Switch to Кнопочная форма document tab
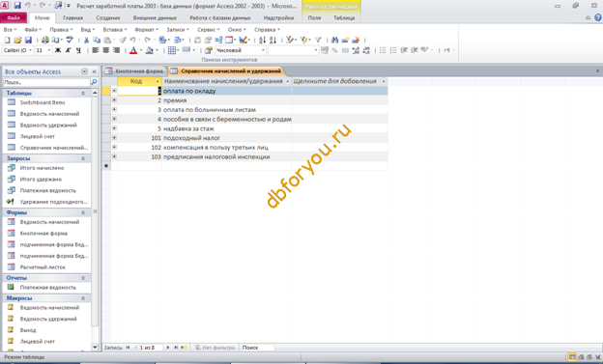The height and width of the screenshot is (364, 603). click(134, 71)
